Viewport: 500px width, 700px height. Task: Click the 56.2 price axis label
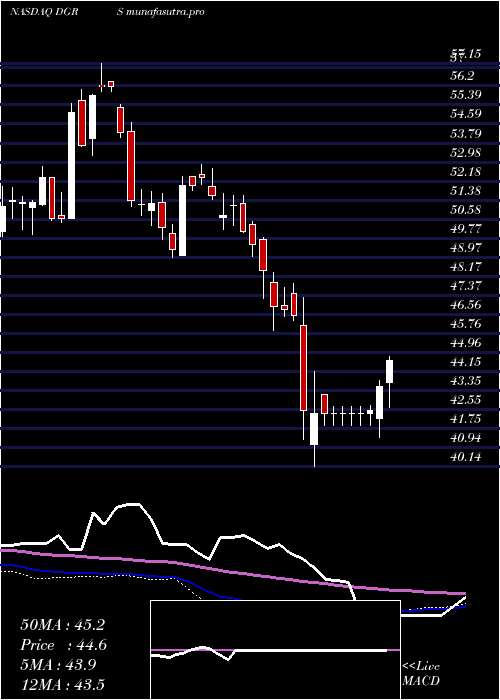tap(463, 75)
